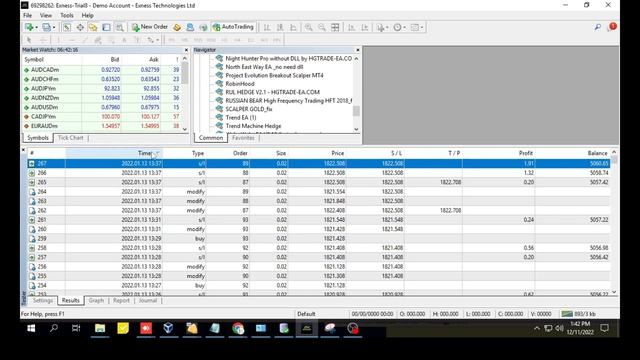
Task: Open the Help menu
Action: click(87, 15)
